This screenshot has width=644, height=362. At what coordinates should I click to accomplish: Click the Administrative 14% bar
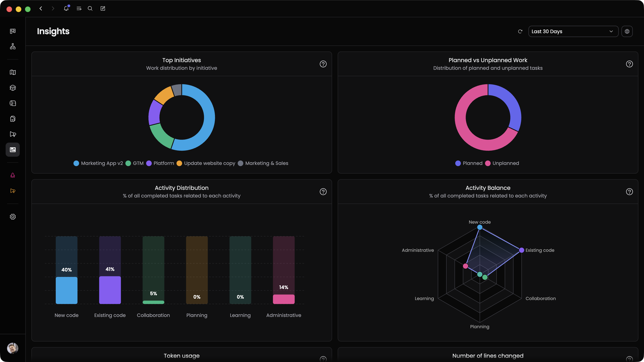point(284,299)
